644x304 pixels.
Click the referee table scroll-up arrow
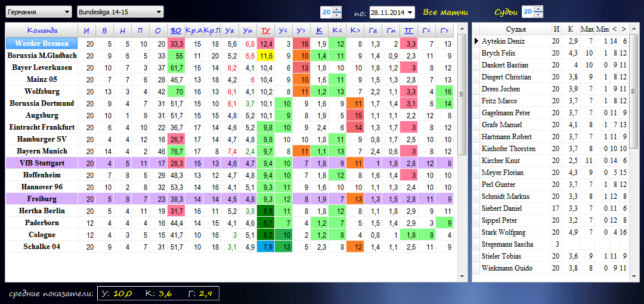pos(634,29)
